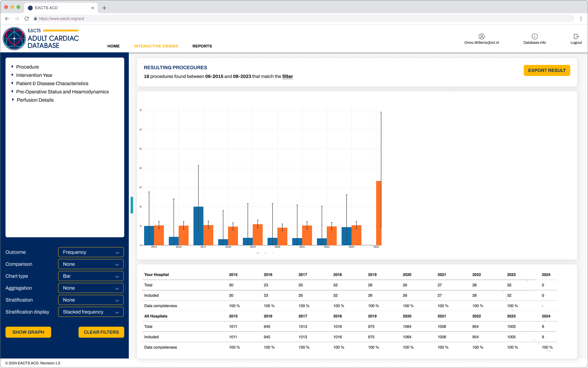
Task: Open the Chart type dropdown
Action: click(91, 276)
